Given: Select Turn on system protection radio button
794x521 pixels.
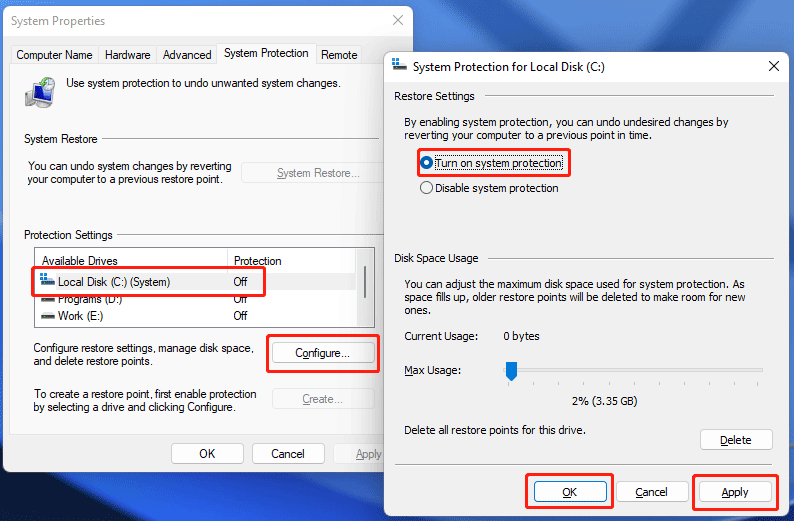Looking at the screenshot, I should (427, 163).
